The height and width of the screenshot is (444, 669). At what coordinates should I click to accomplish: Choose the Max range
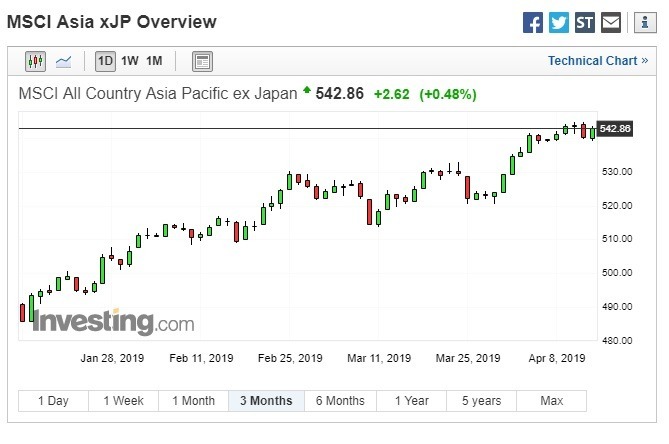coord(552,401)
